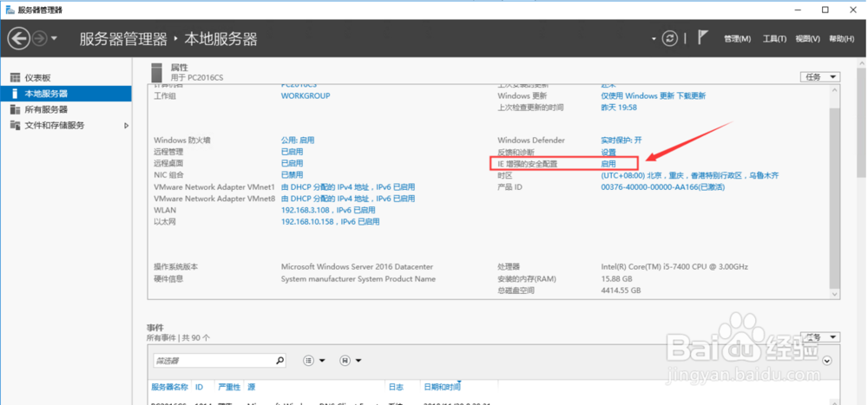Sort events by 严重性 column
Screen dimensions: 868x405
[229, 388]
